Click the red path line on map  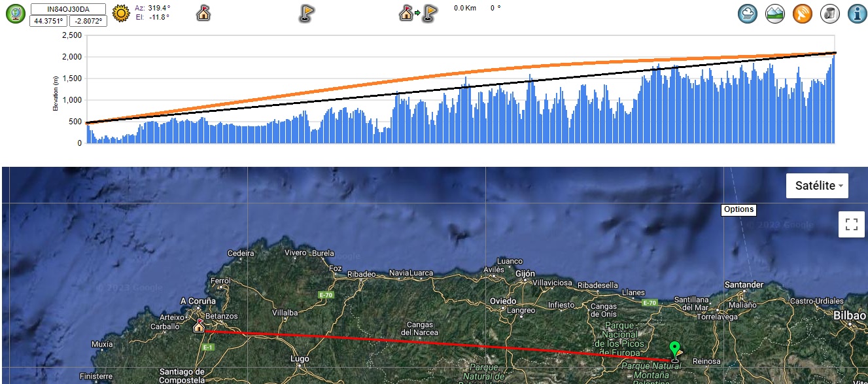pyautogui.click(x=432, y=344)
